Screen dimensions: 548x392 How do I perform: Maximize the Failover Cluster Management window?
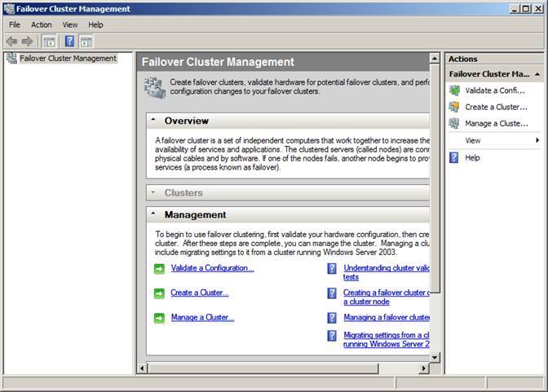point(526,9)
